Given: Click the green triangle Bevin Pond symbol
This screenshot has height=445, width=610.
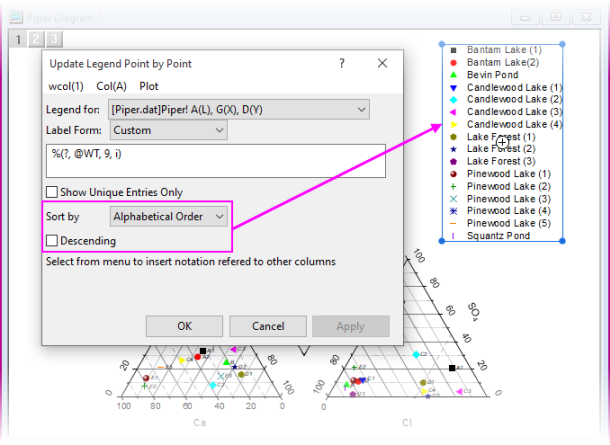Looking at the screenshot, I should (453, 74).
